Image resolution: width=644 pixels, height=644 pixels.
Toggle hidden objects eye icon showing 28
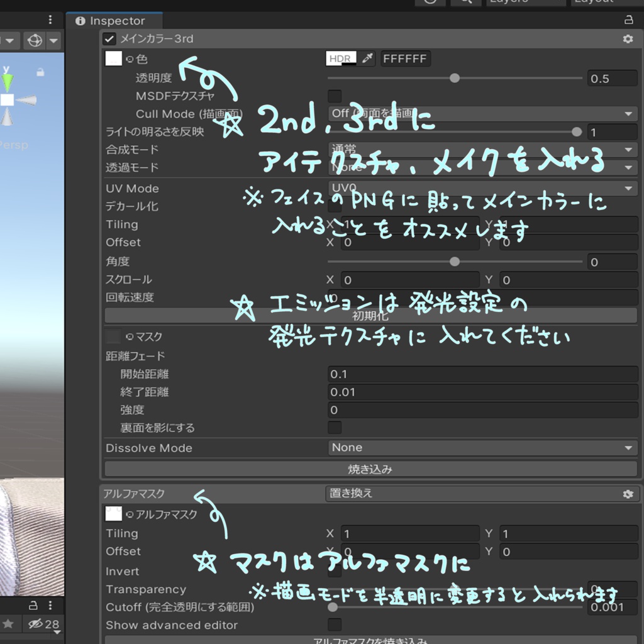(x=43, y=625)
